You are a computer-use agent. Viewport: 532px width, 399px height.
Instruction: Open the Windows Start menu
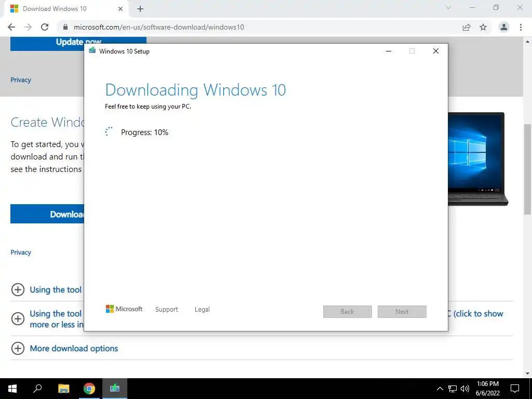pos(12,389)
